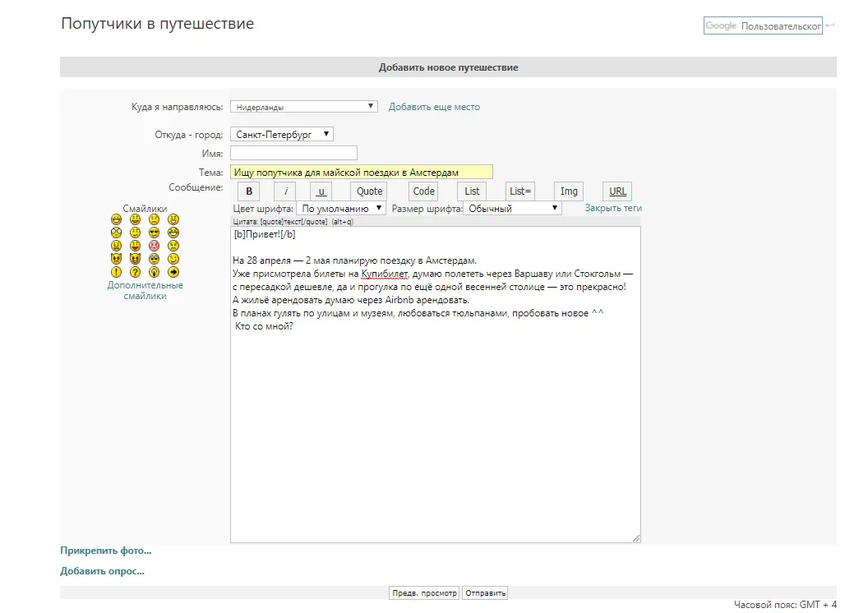Insert the tongue-out red mouth smiley
868x613 pixels.
click(135, 246)
